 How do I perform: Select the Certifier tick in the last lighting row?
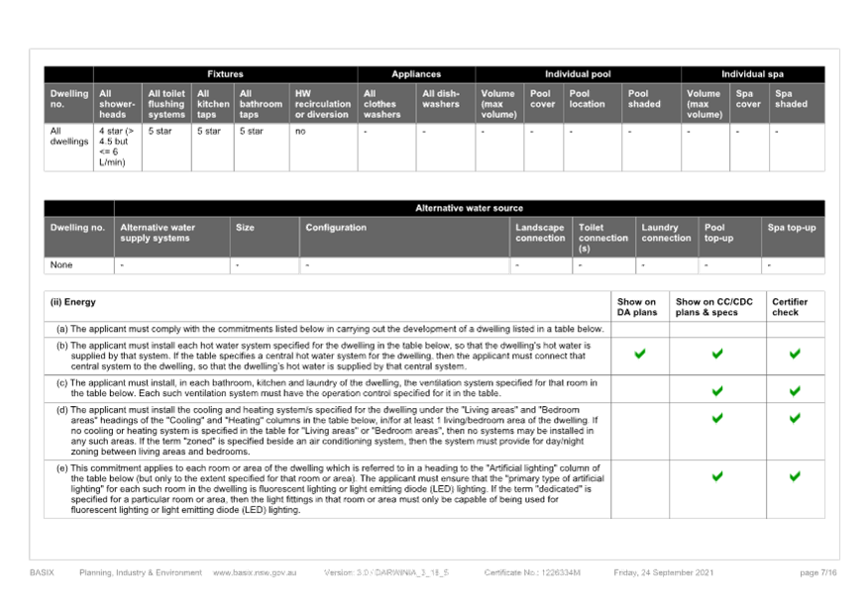tap(794, 476)
